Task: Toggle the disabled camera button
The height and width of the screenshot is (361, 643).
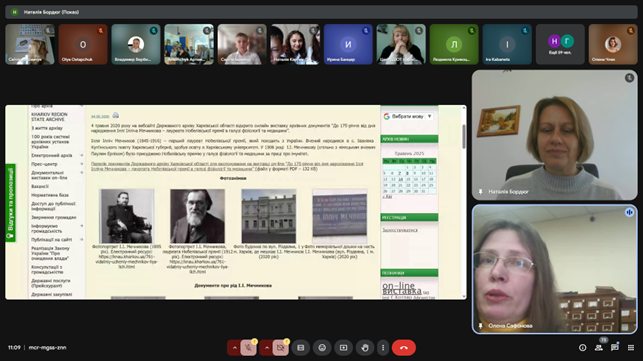Action: click(x=280, y=348)
